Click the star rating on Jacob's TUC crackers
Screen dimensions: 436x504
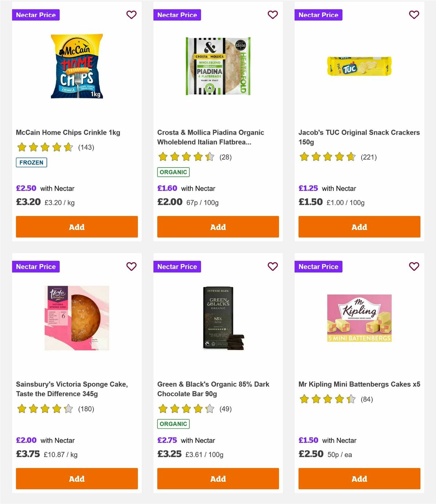click(x=327, y=157)
